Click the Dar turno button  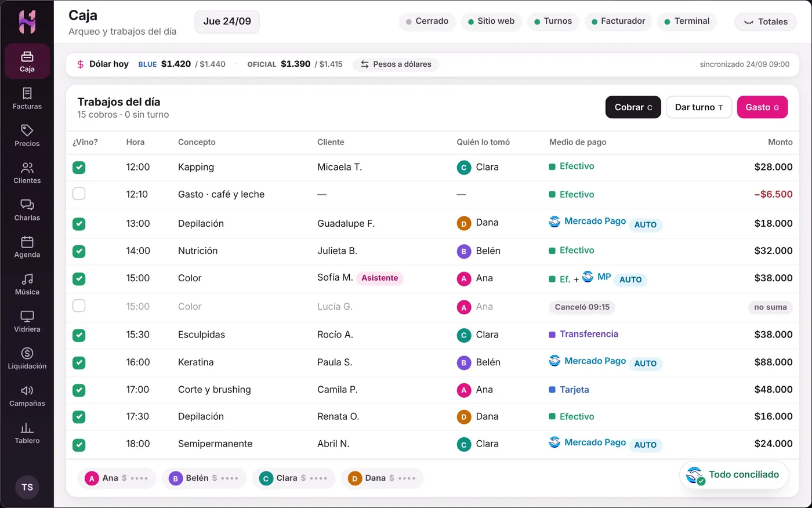[699, 107]
